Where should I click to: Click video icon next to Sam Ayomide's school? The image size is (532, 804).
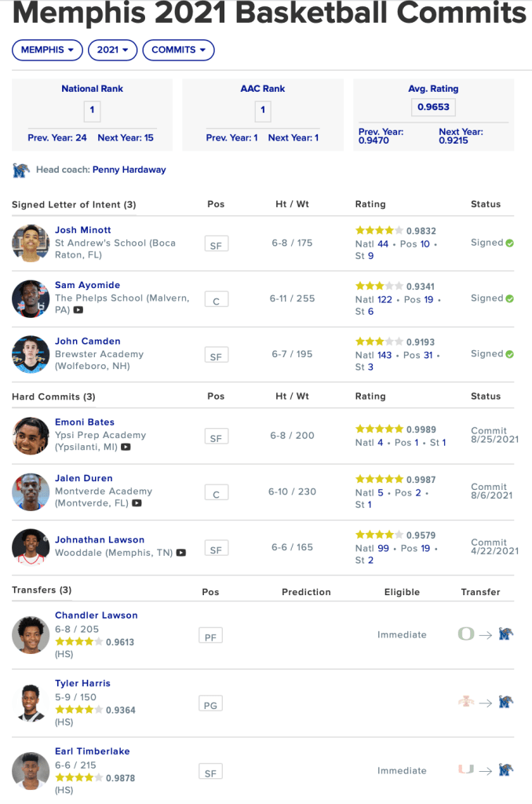tap(78, 310)
